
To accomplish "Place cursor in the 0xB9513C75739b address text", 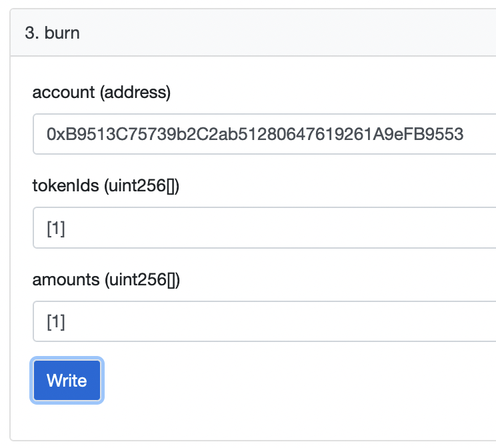I will tap(255, 134).
